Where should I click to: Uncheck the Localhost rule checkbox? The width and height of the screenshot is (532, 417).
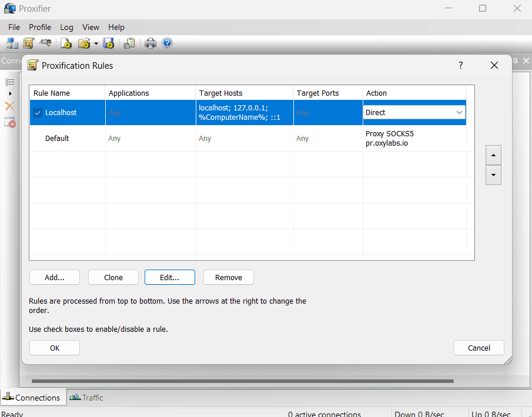point(38,113)
